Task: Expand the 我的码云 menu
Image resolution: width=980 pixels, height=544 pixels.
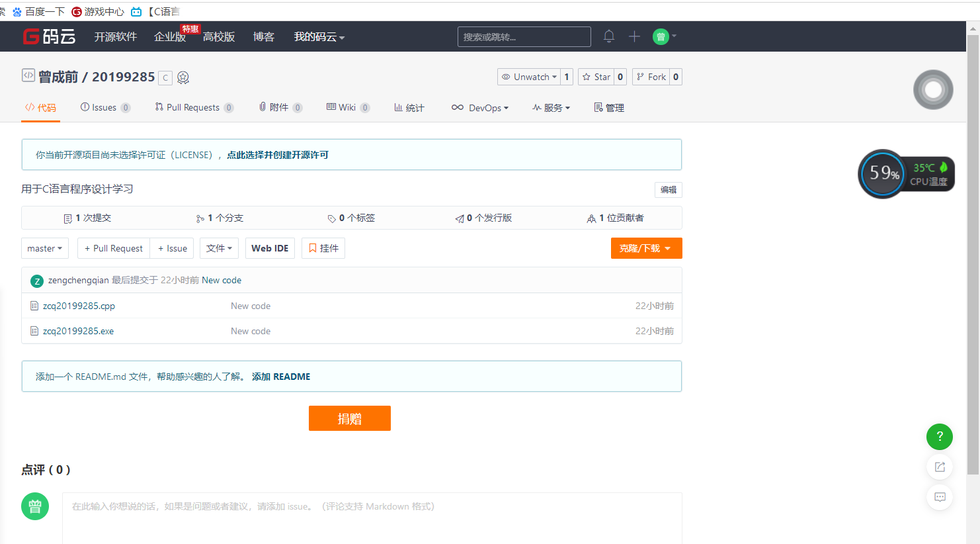Action: [319, 36]
